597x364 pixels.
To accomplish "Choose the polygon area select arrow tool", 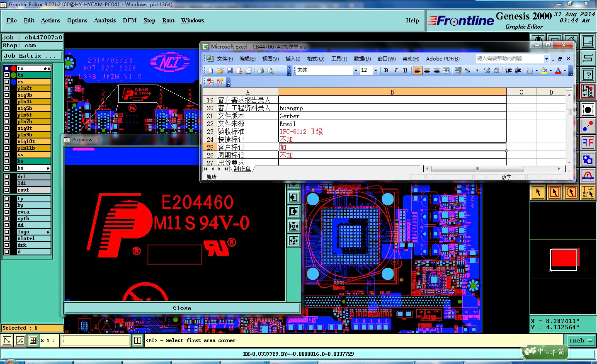I will pos(571,192).
